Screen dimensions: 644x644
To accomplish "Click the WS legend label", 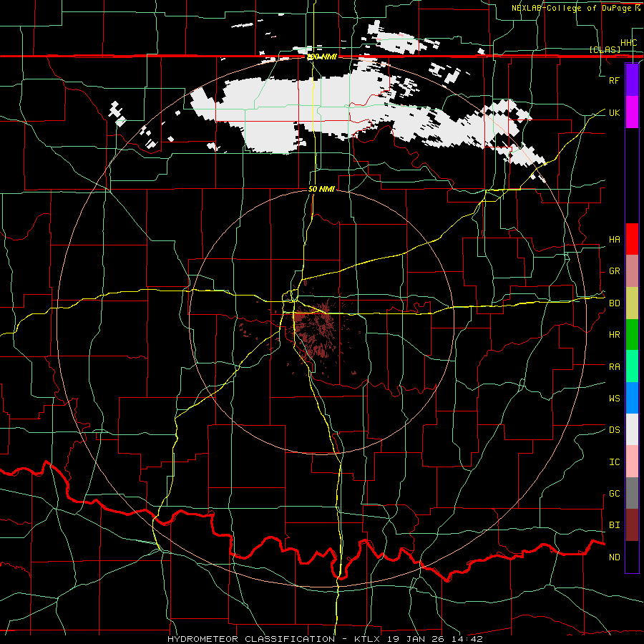I will [614, 398].
